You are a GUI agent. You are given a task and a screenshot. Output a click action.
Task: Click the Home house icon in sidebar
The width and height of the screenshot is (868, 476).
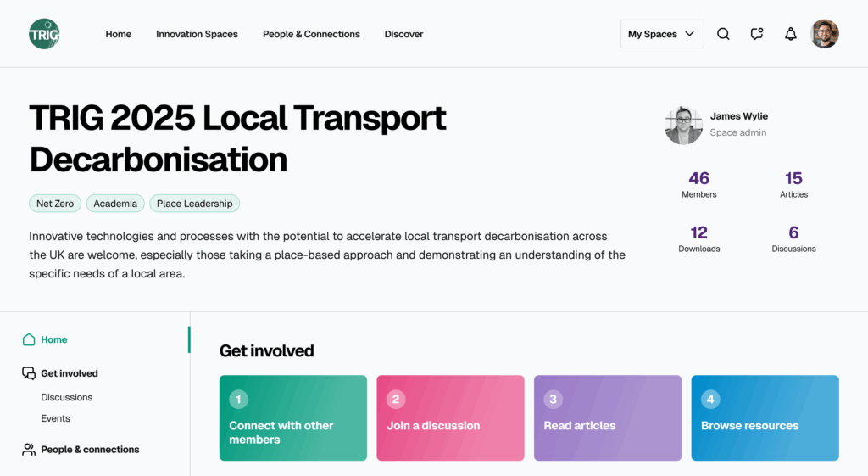tap(29, 339)
